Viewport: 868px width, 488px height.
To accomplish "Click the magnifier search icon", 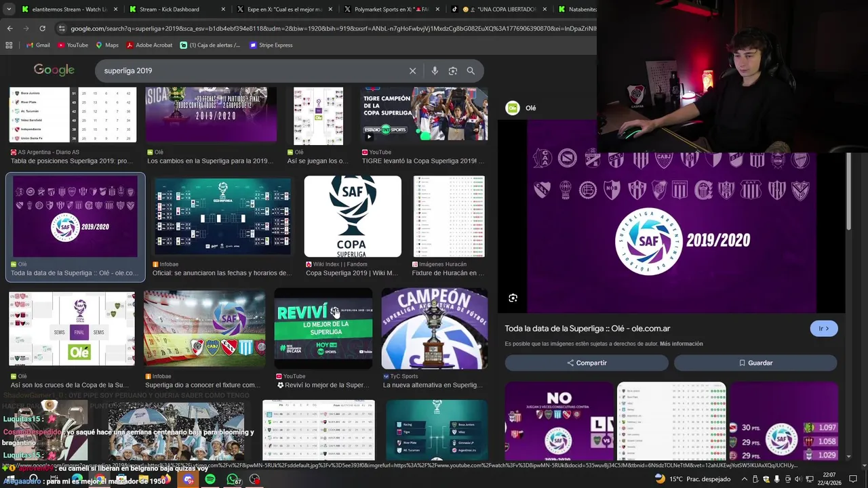I will tap(471, 70).
